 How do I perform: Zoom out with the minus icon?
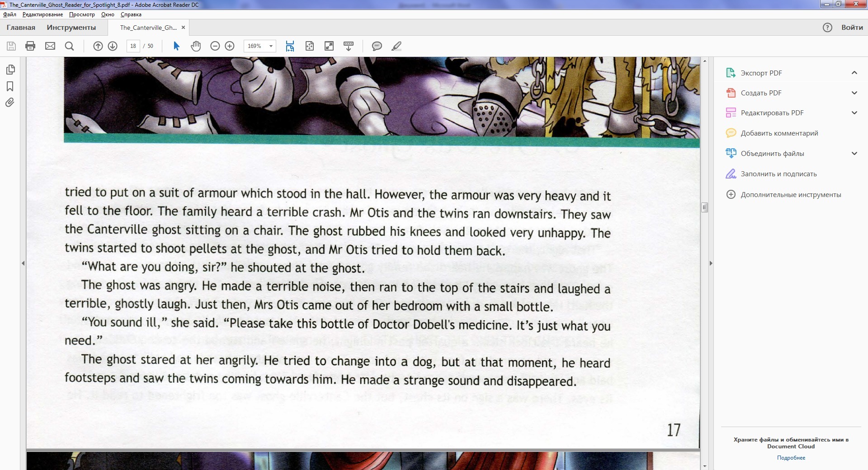215,46
